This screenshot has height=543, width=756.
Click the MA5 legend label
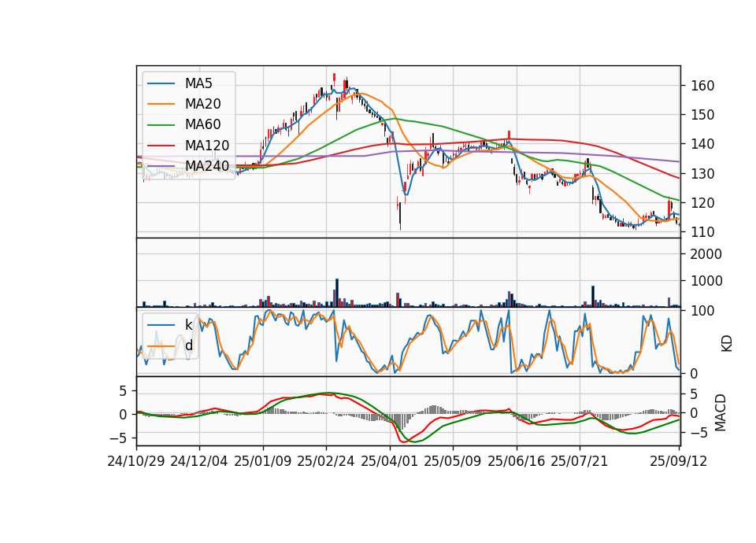coord(198,83)
